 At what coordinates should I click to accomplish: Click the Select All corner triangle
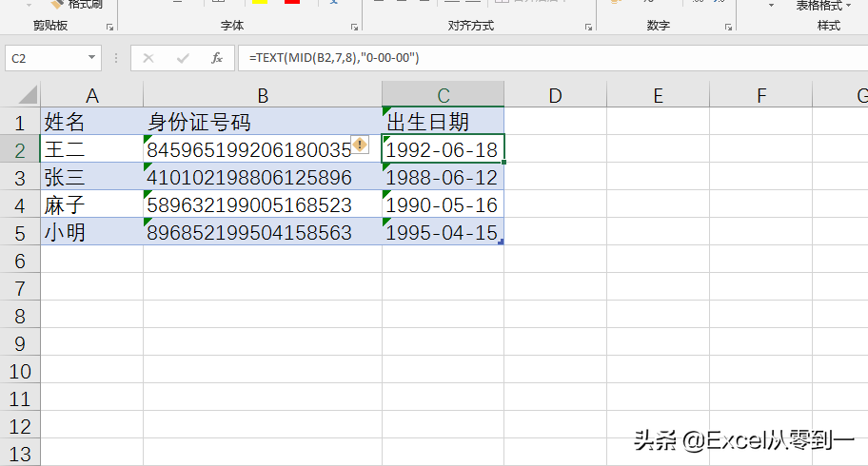click(28, 95)
